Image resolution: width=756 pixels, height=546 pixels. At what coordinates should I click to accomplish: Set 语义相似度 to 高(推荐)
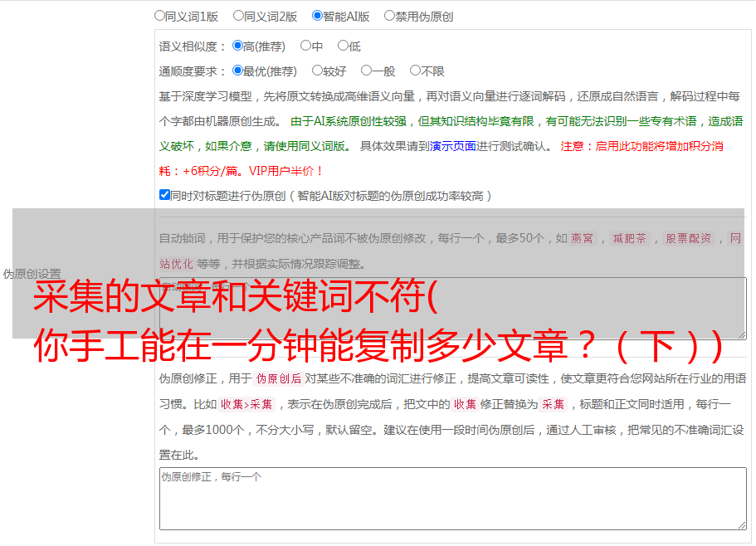[237, 46]
